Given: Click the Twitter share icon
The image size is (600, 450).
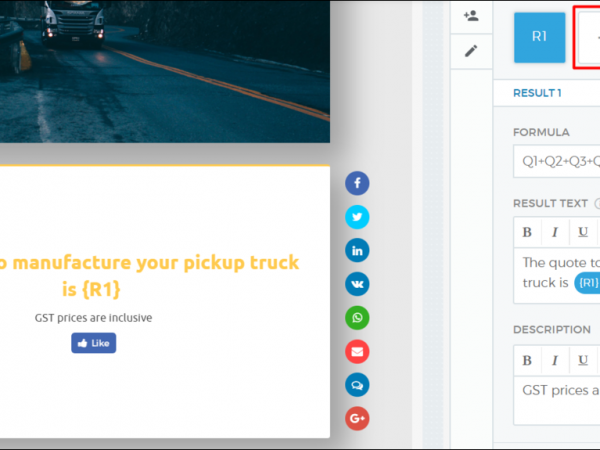Looking at the screenshot, I should tap(357, 217).
